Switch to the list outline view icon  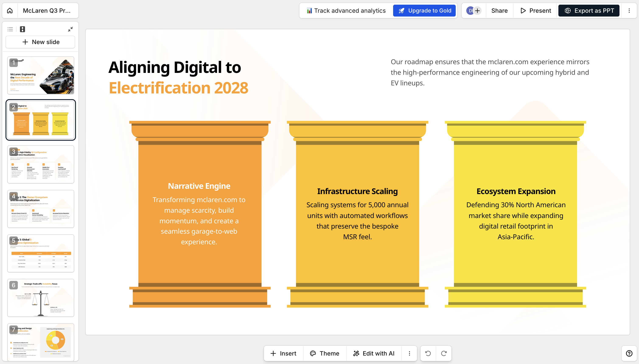[x=10, y=29]
